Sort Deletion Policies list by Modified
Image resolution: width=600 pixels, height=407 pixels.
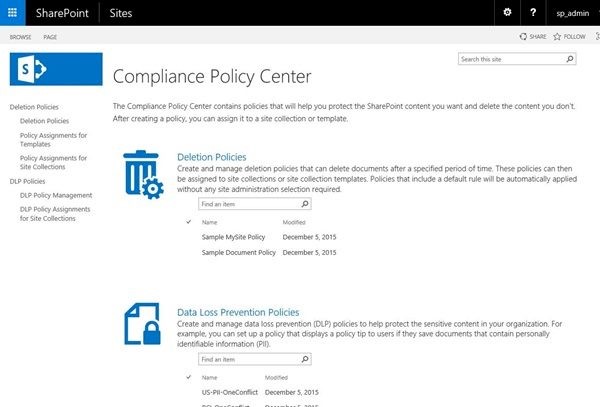294,222
